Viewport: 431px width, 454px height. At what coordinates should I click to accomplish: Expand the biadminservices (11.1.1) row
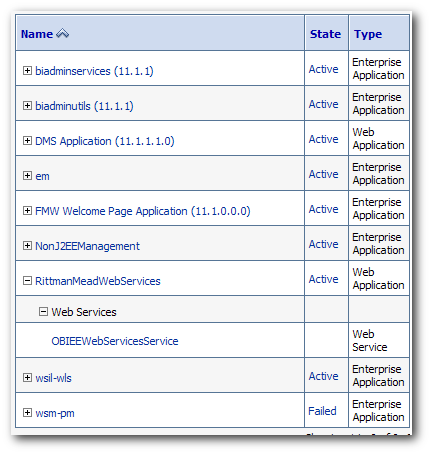click(27, 71)
